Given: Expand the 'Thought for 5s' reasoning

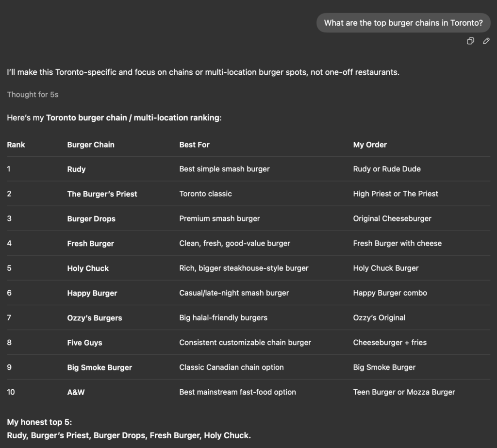Looking at the screenshot, I should (x=33, y=95).
